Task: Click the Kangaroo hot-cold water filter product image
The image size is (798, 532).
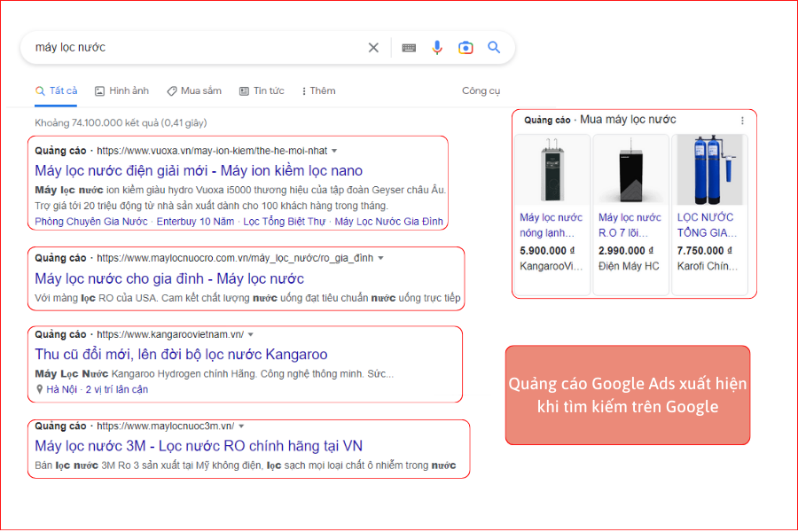Action: pos(552,170)
